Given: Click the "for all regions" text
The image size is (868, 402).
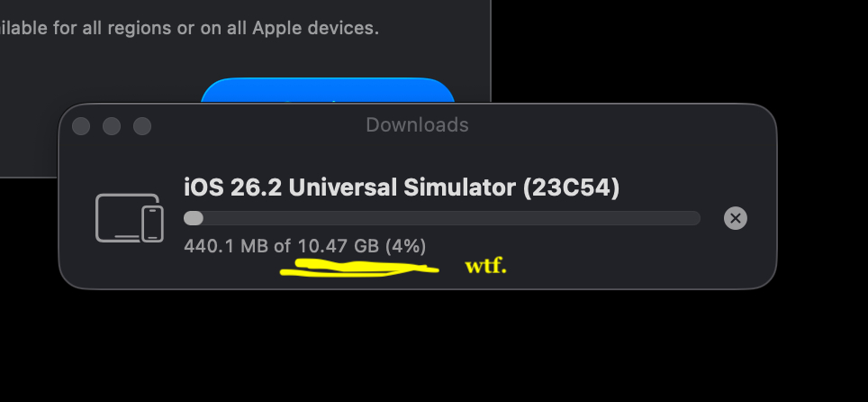Looking at the screenshot, I should point(117,28).
